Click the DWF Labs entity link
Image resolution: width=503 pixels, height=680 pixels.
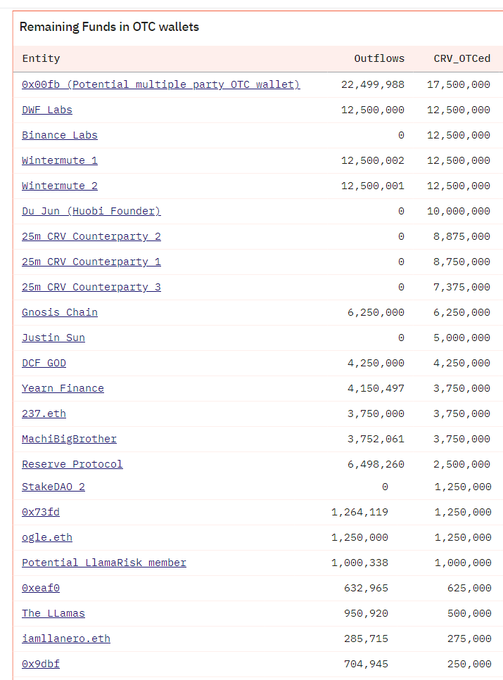tap(47, 110)
